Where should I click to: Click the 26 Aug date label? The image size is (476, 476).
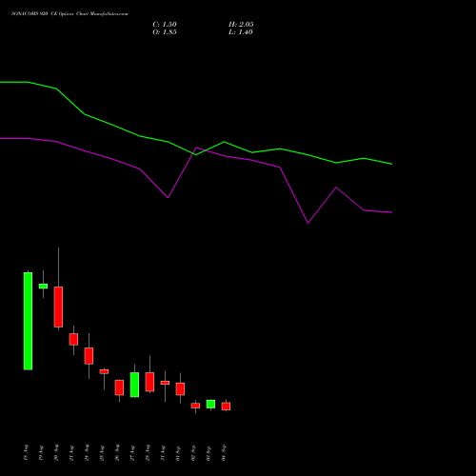(117, 452)
